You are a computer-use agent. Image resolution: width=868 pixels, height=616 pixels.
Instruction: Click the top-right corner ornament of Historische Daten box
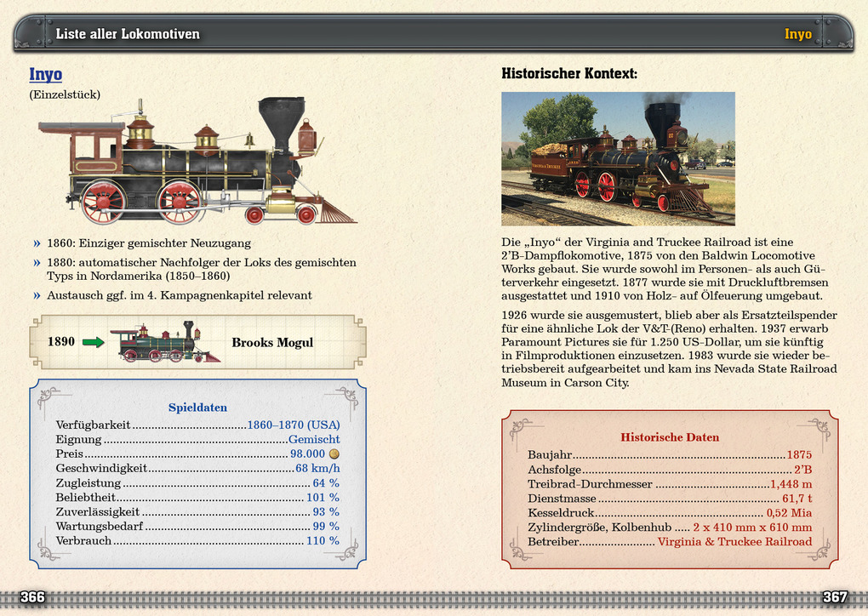pyautogui.click(x=818, y=428)
